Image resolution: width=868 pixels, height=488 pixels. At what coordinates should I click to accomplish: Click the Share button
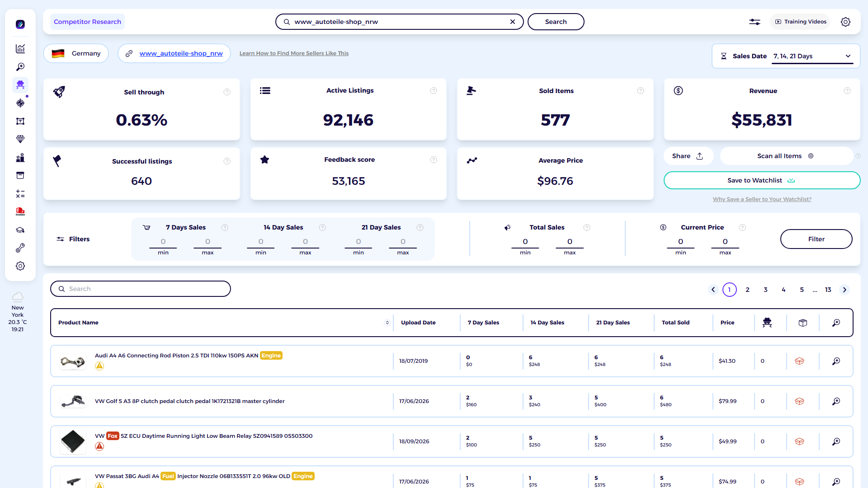point(688,156)
